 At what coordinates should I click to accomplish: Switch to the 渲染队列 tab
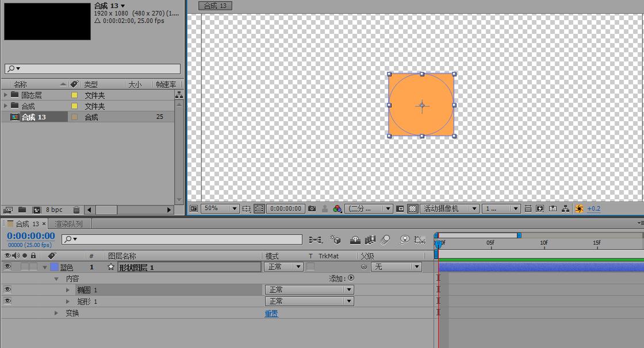click(x=68, y=224)
